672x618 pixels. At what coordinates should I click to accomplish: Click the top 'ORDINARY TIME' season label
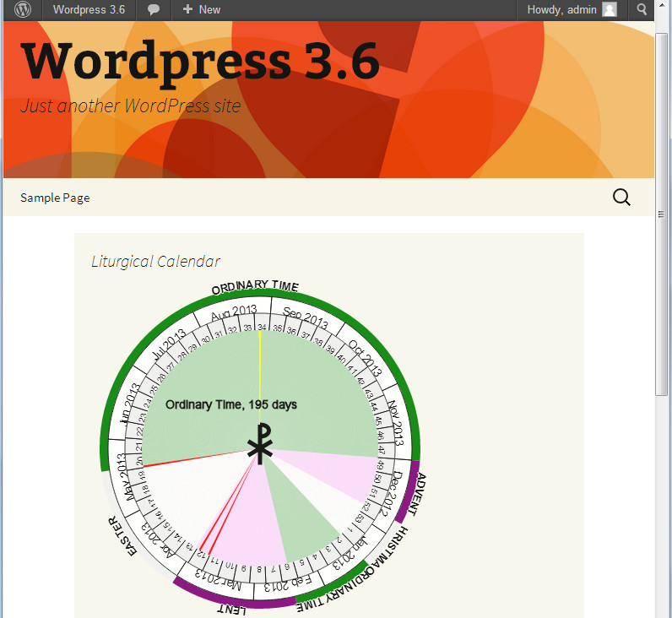point(256,286)
